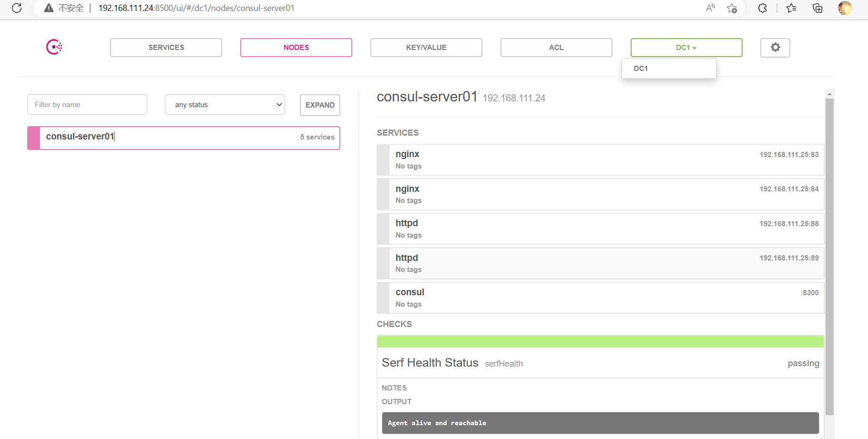Switch to the NODES tab

(x=296, y=48)
